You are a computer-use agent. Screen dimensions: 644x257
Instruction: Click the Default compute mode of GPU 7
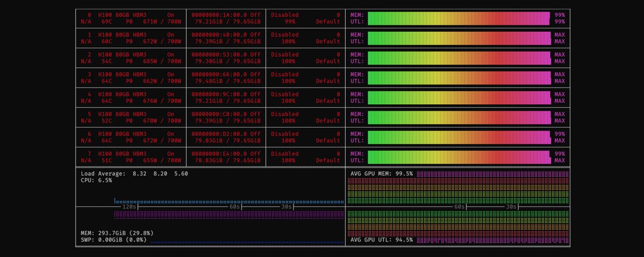(328, 161)
